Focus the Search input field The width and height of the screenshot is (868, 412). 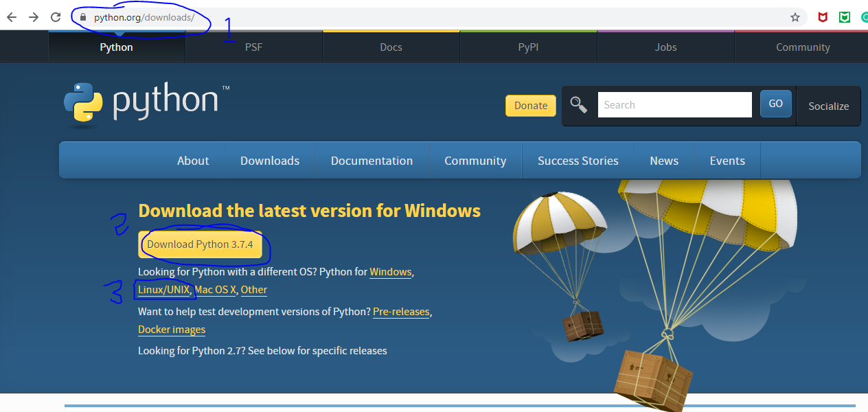pyautogui.click(x=674, y=104)
